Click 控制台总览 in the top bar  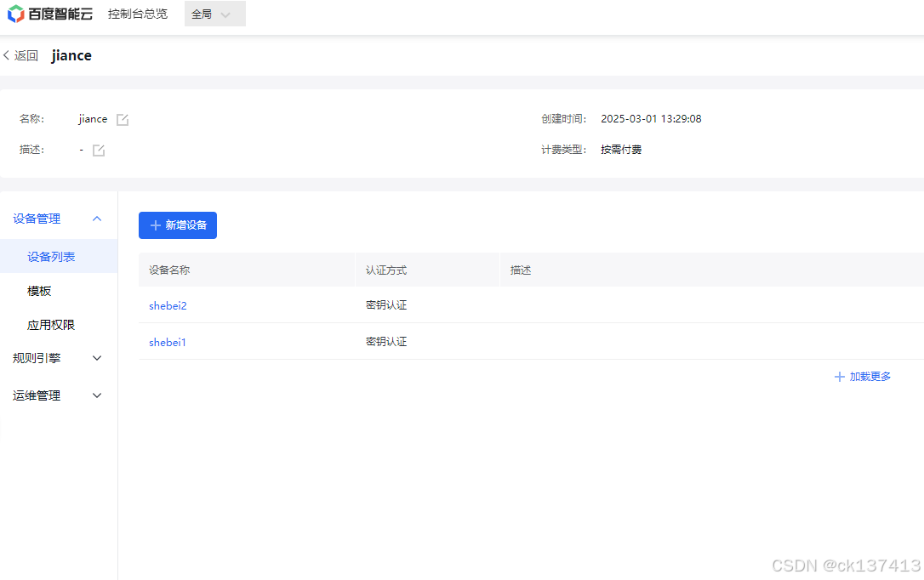click(138, 14)
